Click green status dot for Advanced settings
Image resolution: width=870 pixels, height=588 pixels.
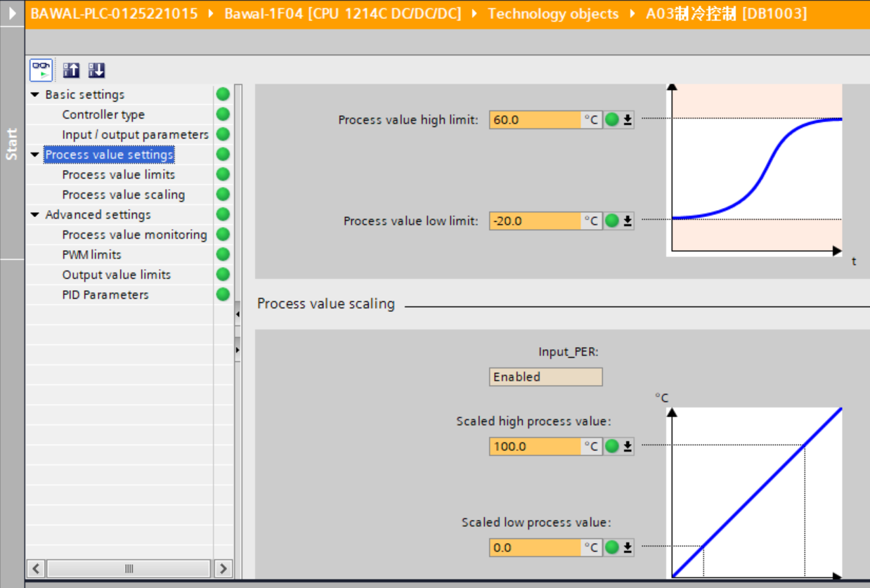223,214
